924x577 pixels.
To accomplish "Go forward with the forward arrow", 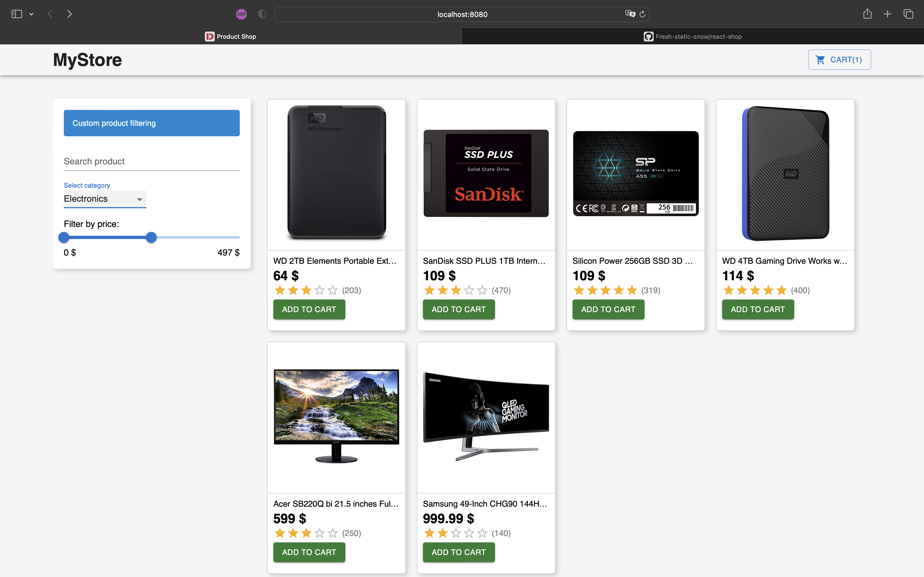I will pos(69,14).
